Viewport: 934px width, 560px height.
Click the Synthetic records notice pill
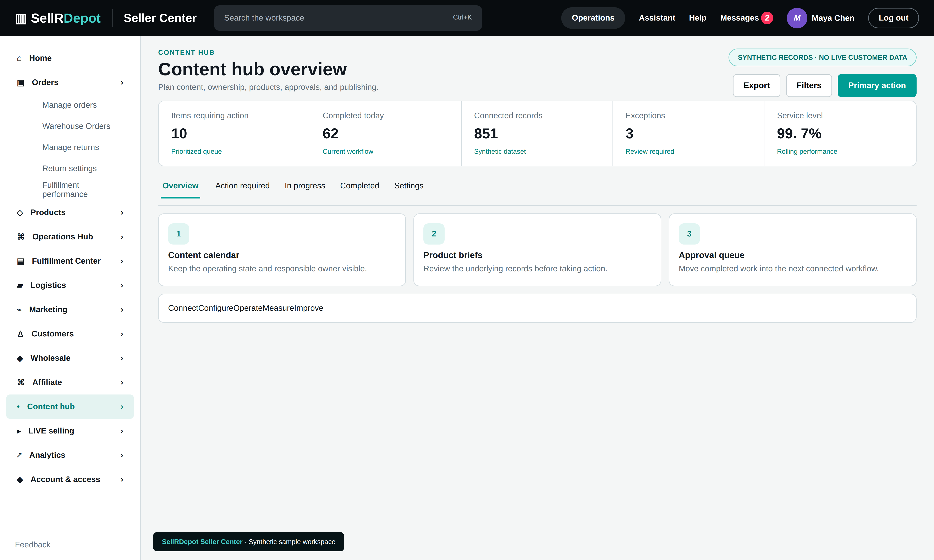(x=822, y=57)
